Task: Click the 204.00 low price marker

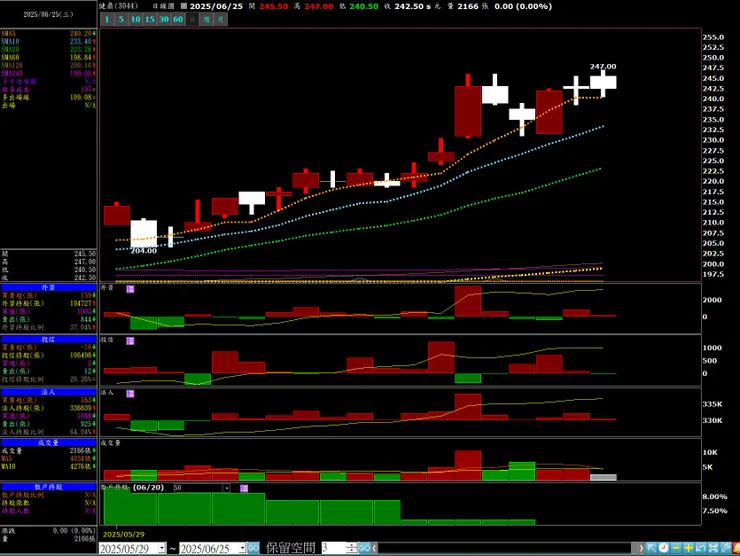Action: pyautogui.click(x=143, y=251)
